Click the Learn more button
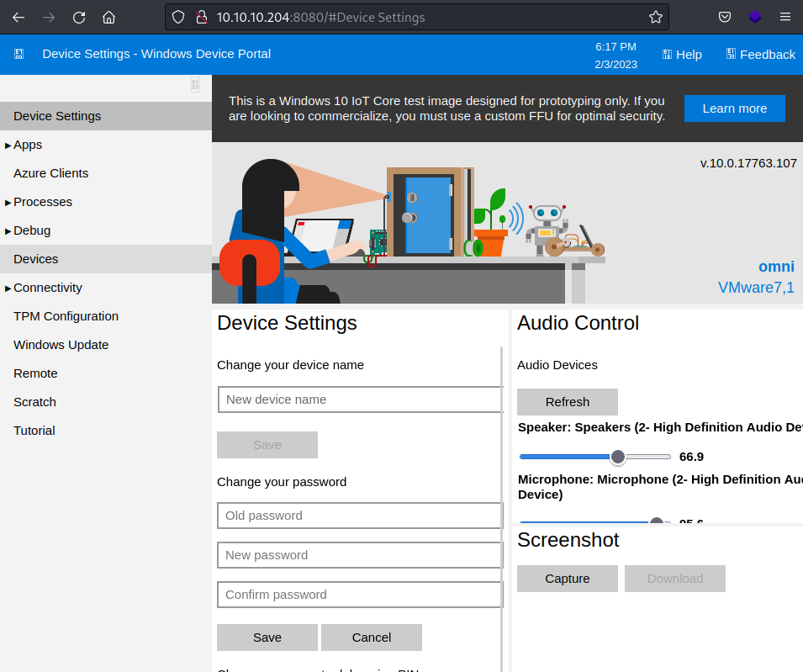This screenshot has width=803, height=672. tap(734, 108)
